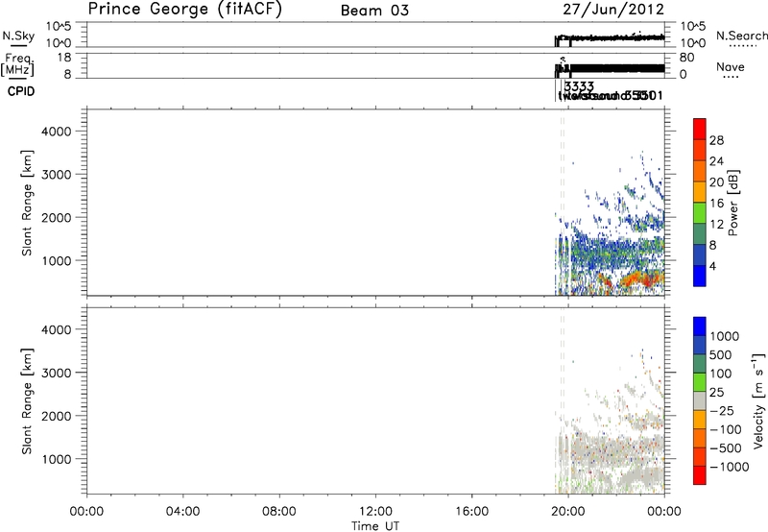768x532 pixels.
Task: Click the "CPID" row label
Action: pos(21,91)
